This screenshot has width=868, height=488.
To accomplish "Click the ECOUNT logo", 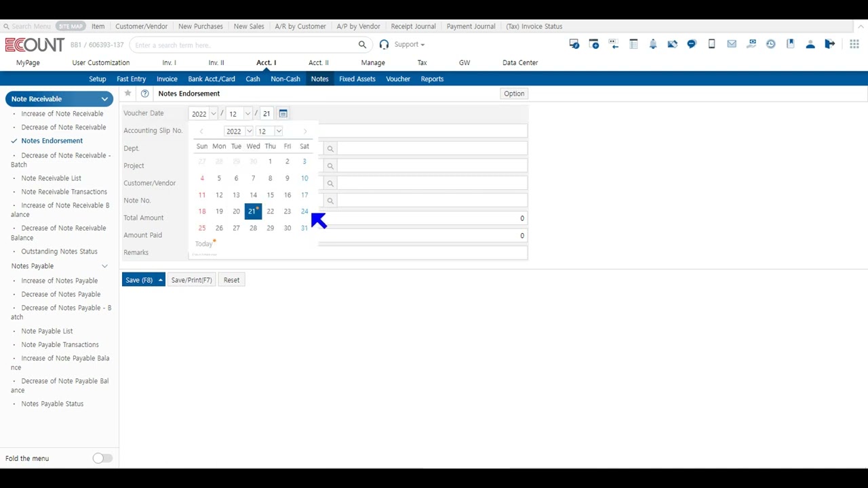I will tap(35, 45).
